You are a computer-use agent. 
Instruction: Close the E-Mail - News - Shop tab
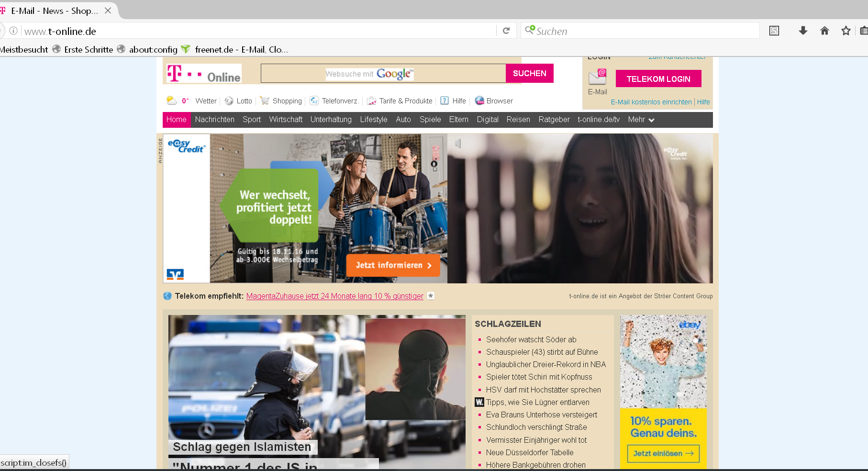point(108,11)
